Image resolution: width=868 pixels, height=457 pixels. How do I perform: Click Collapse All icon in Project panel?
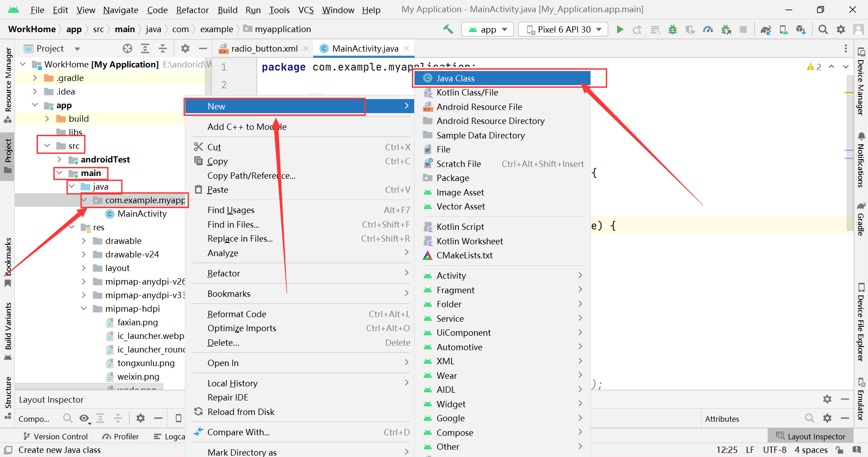pos(163,48)
